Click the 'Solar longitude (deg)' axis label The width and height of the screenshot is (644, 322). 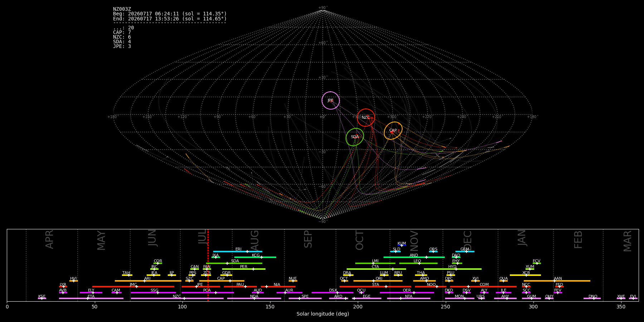[x=323, y=314]
